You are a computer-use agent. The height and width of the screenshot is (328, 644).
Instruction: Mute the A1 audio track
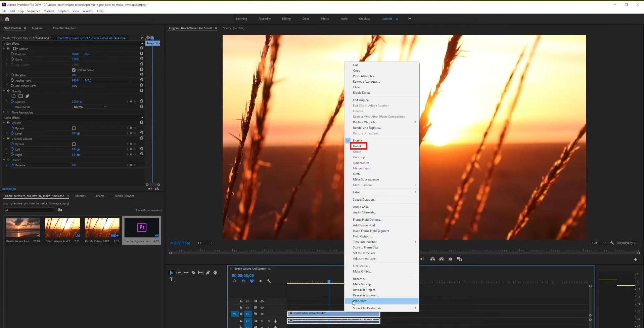262,321
